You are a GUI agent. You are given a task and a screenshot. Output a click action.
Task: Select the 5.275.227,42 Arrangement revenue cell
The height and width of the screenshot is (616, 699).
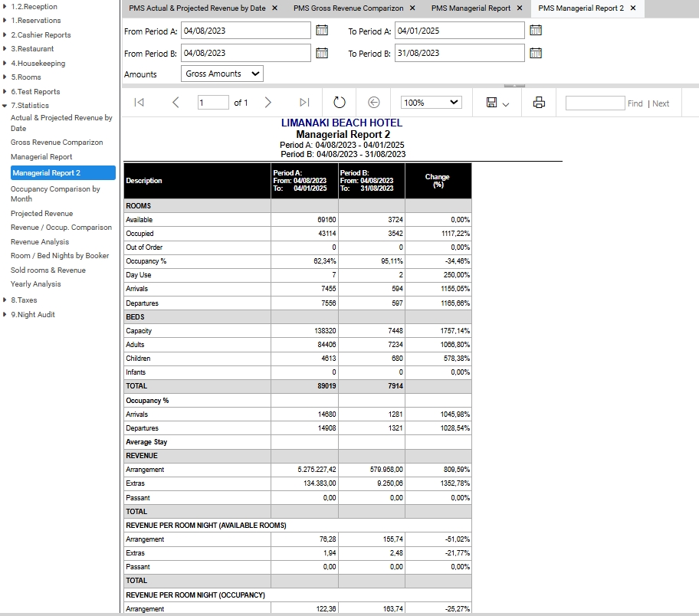coord(304,470)
